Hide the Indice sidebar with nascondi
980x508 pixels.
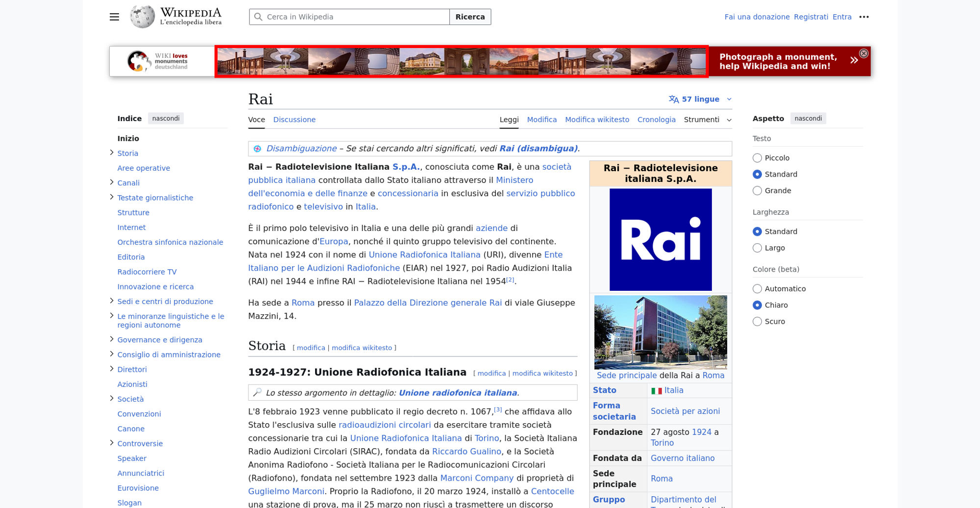[x=166, y=118]
